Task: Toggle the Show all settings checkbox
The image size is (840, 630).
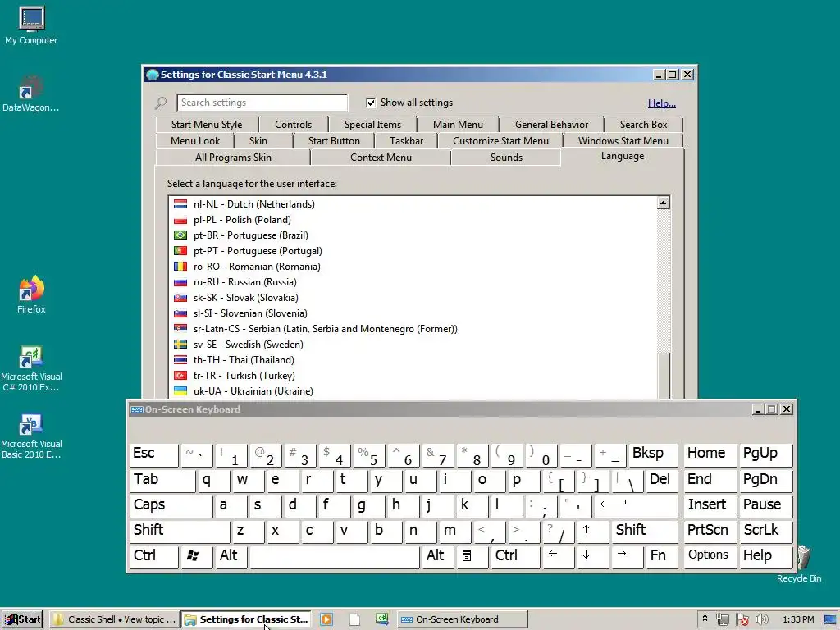Action: (x=370, y=103)
